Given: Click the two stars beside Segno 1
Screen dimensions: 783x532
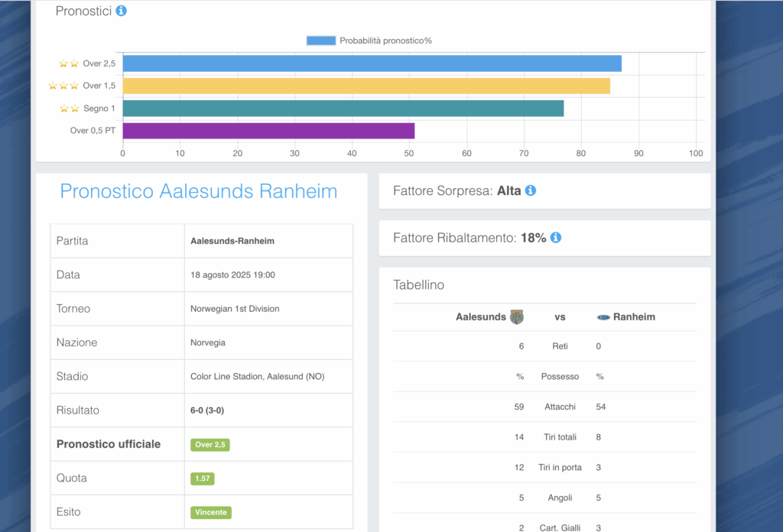Looking at the screenshot, I should [70, 109].
